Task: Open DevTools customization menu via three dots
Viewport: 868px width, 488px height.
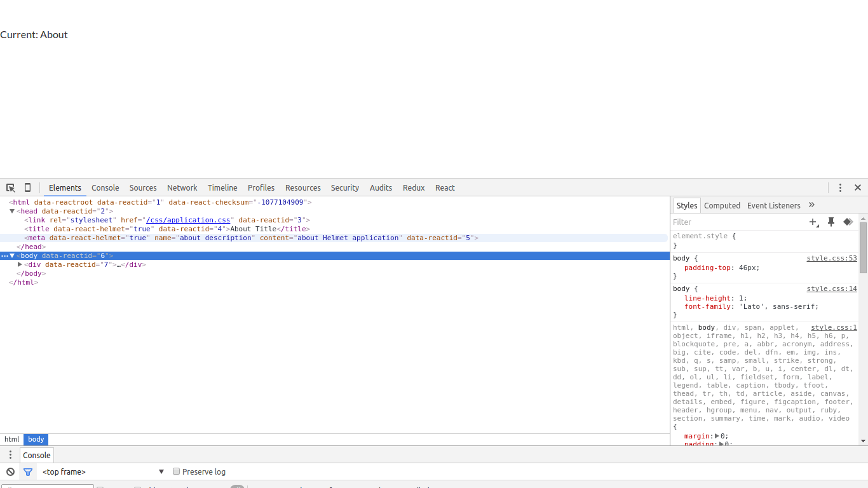Action: coord(840,187)
